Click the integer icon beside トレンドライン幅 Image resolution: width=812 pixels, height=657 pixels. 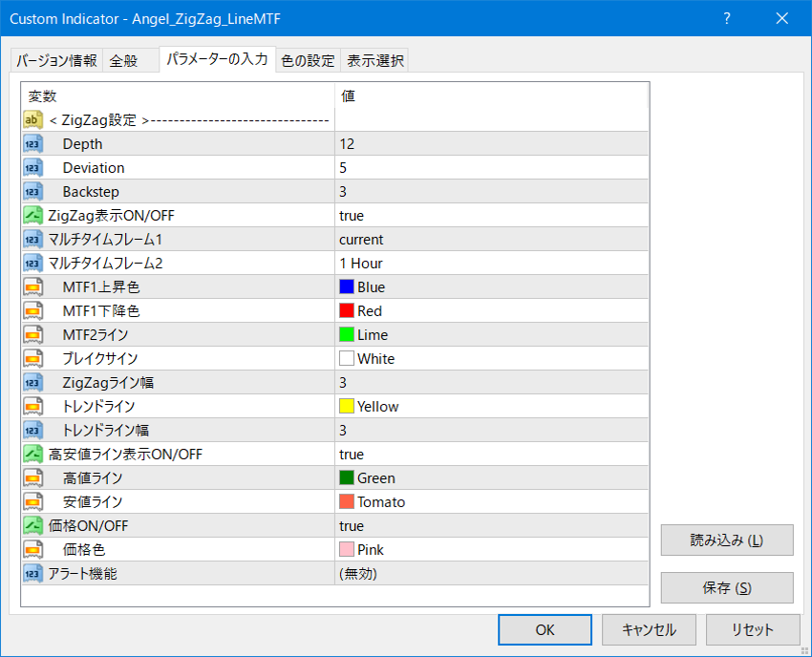[x=32, y=431]
